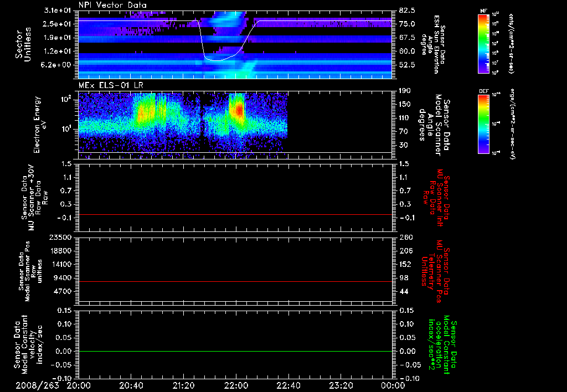Click the red "MU Scanner Pos Telemetry Unitless" label
Image resolution: width=567 pixels, height=392 pixels.
(435, 271)
